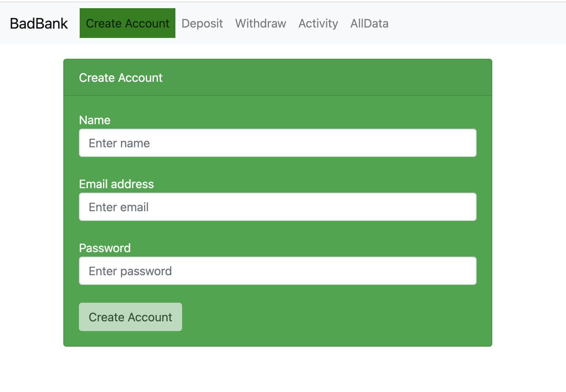The height and width of the screenshot is (392, 566).
Task: Click the Create Account card header
Action: click(120, 78)
